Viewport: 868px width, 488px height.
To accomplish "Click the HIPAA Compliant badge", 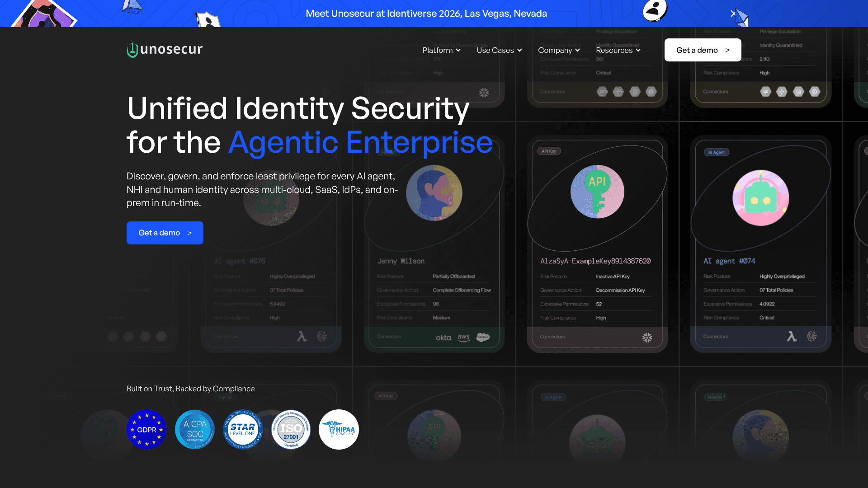I will click(339, 429).
